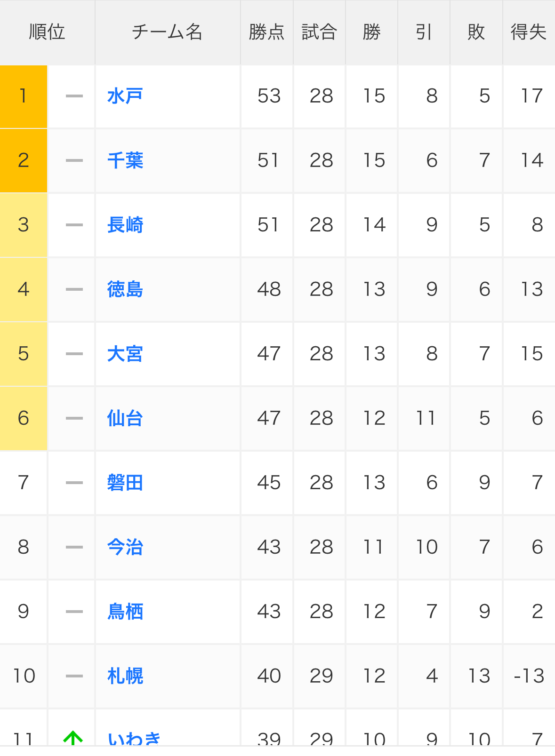Click the no-change dash icon beside 水戸

(x=74, y=96)
